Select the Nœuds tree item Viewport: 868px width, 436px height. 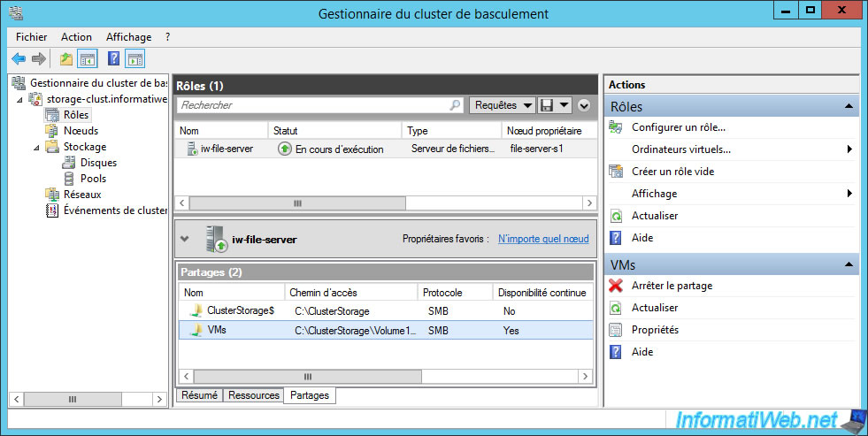81,131
